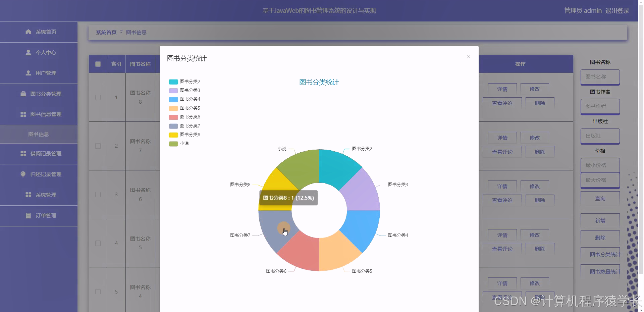The height and width of the screenshot is (312, 644).
Task: Open 图书分类管理 via the briefcase icon
Action: (22, 94)
